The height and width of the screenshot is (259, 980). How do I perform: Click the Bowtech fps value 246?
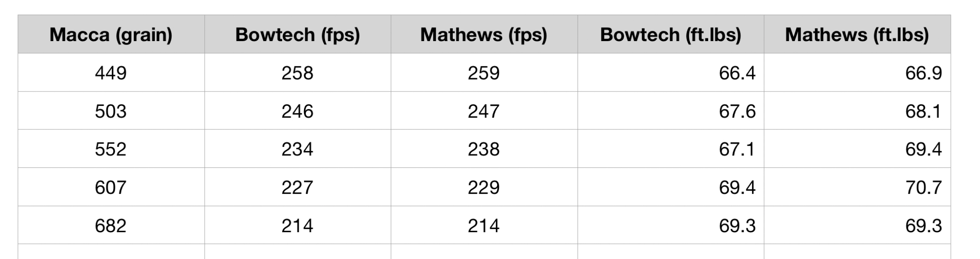[x=298, y=111]
